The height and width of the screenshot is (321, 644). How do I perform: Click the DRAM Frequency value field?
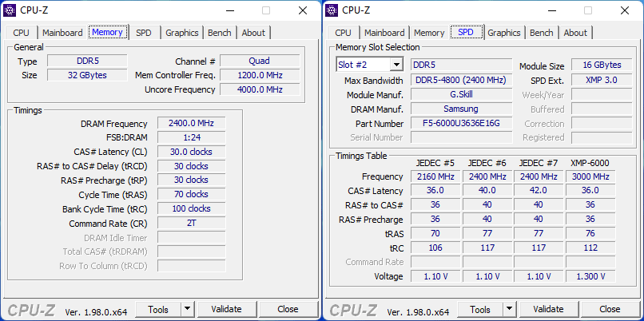pyautogui.click(x=191, y=124)
